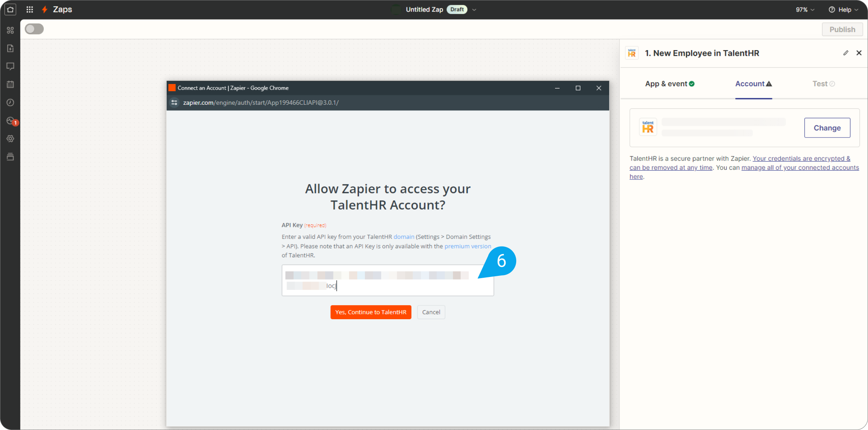Minimize the Connect an Account window
Image resolution: width=868 pixels, height=430 pixels.
click(557, 88)
